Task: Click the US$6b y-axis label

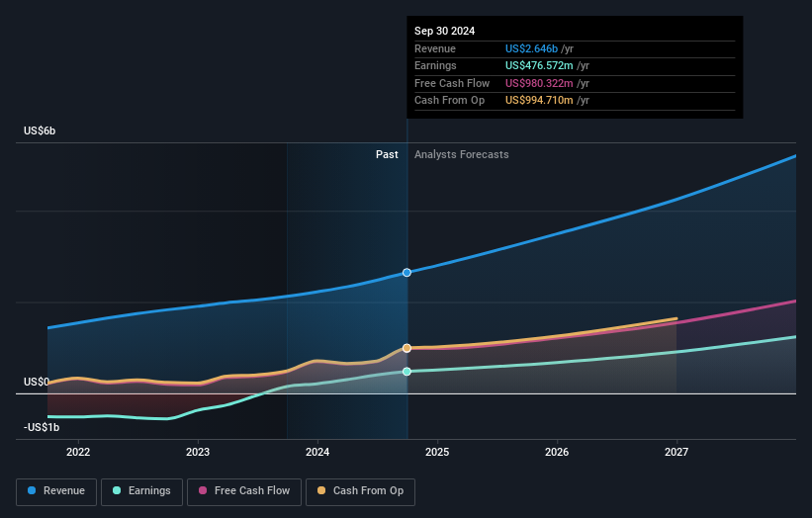Action: [40, 130]
